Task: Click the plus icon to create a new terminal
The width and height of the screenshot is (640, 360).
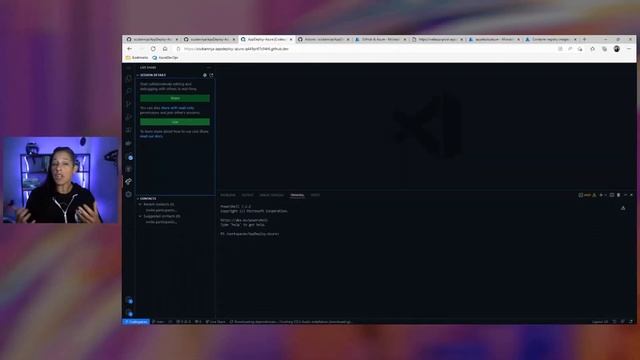Action: (x=601, y=195)
